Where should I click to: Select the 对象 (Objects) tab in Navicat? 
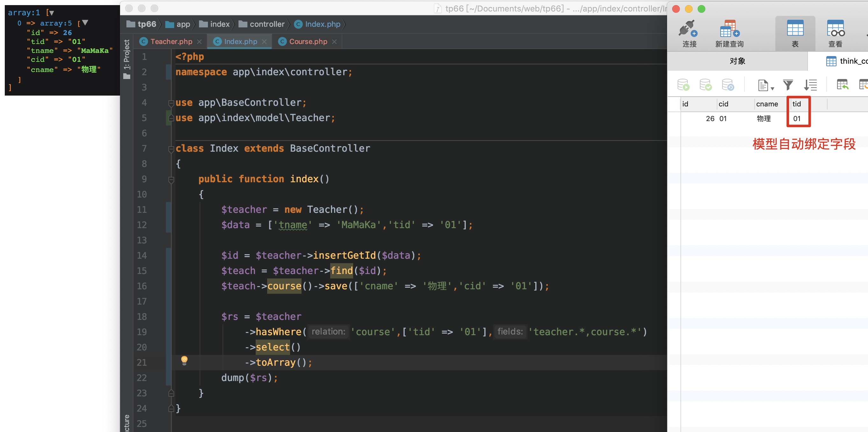[737, 61]
